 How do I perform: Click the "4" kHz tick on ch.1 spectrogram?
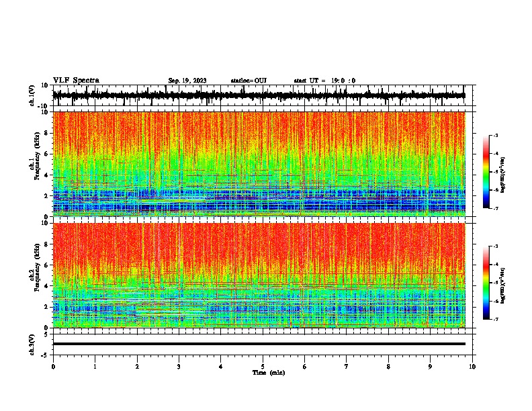pyautogui.click(x=47, y=175)
